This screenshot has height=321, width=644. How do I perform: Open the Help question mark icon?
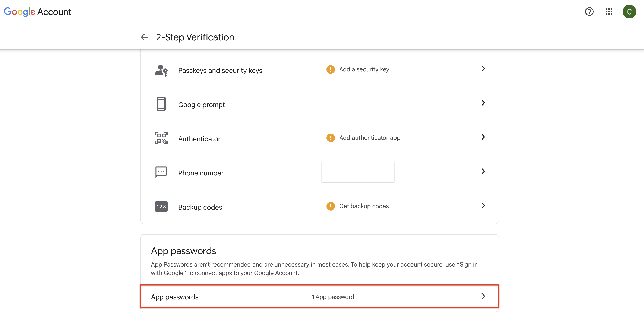(589, 12)
